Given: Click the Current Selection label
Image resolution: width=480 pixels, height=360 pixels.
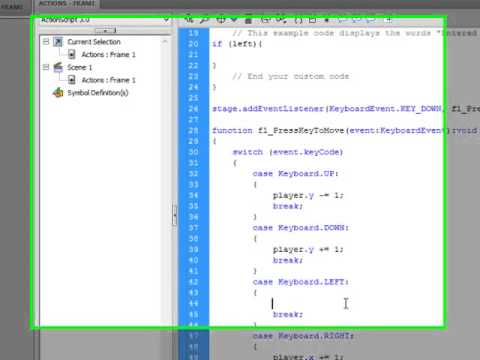Looking at the screenshot, I should 94,42.
